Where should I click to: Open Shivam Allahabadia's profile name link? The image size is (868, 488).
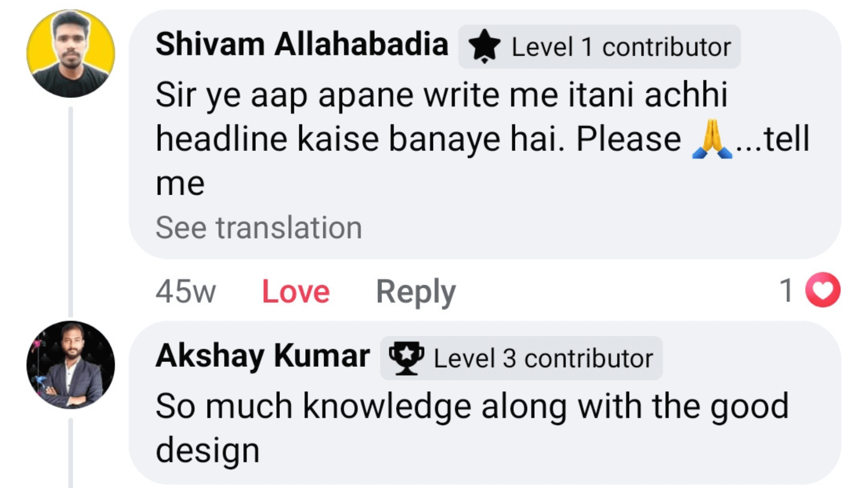point(302,45)
